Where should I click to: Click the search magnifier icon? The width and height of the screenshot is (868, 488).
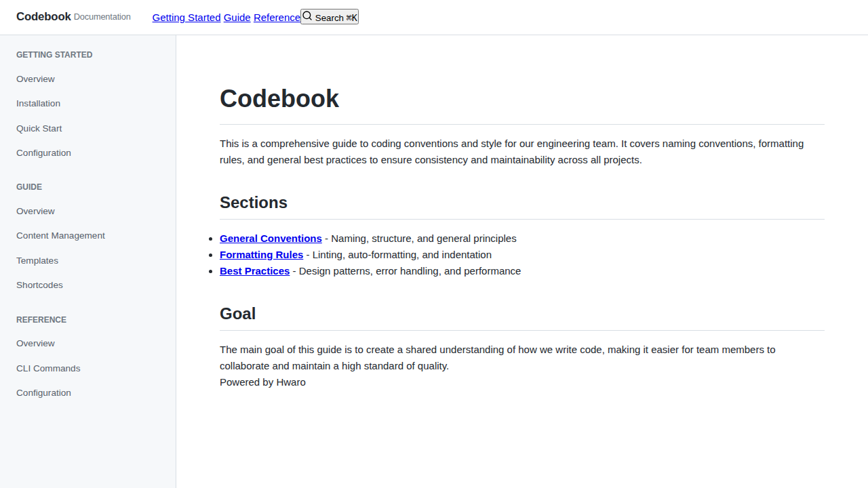pyautogui.click(x=307, y=16)
